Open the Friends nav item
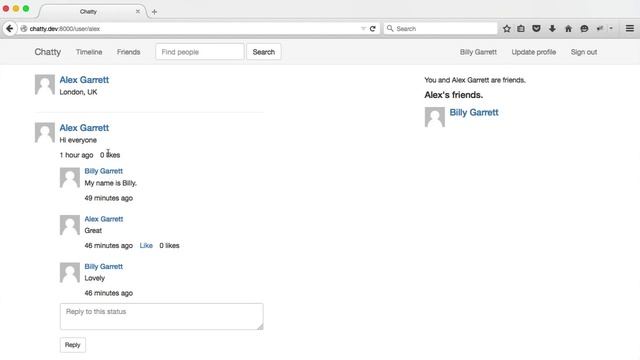 point(129,52)
